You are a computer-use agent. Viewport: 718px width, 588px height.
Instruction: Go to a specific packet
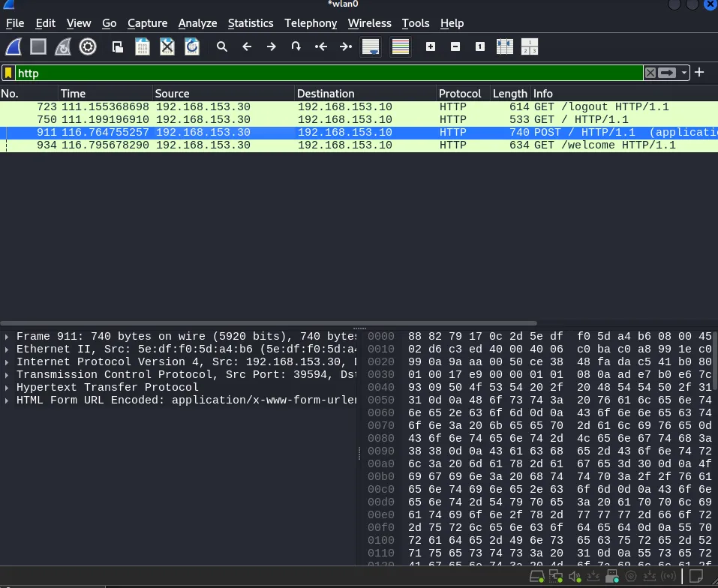296,46
